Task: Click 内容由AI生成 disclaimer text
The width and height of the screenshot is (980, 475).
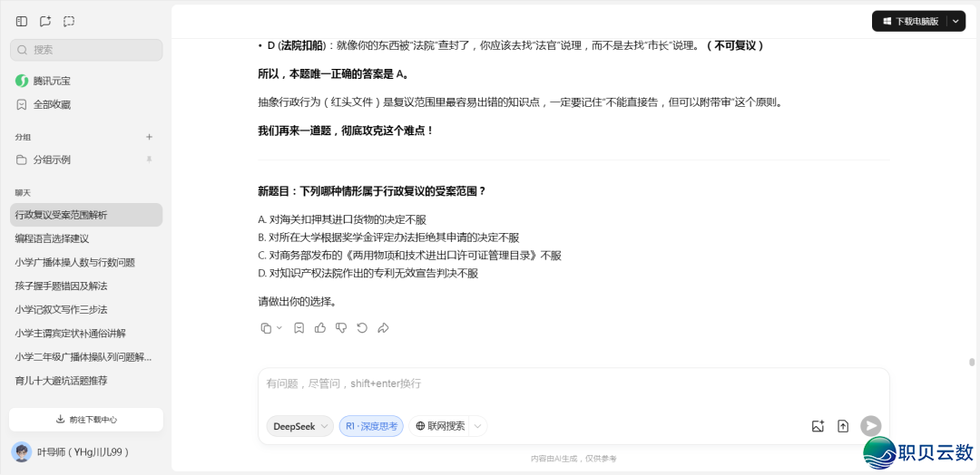Action: pos(573,458)
